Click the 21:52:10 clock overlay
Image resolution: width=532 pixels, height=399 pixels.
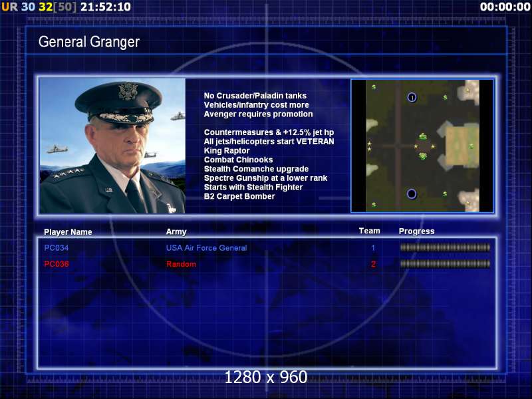click(106, 7)
